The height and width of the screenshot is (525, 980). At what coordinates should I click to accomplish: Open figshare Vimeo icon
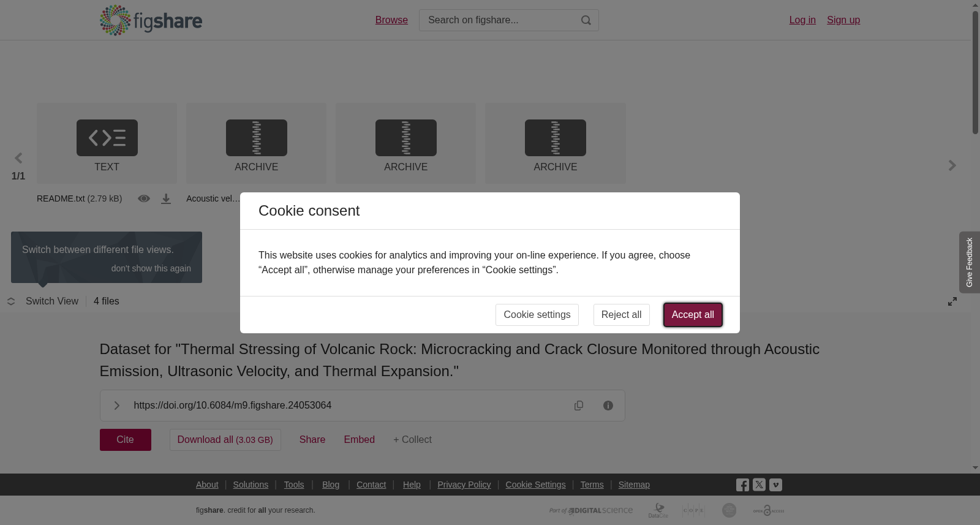click(775, 485)
